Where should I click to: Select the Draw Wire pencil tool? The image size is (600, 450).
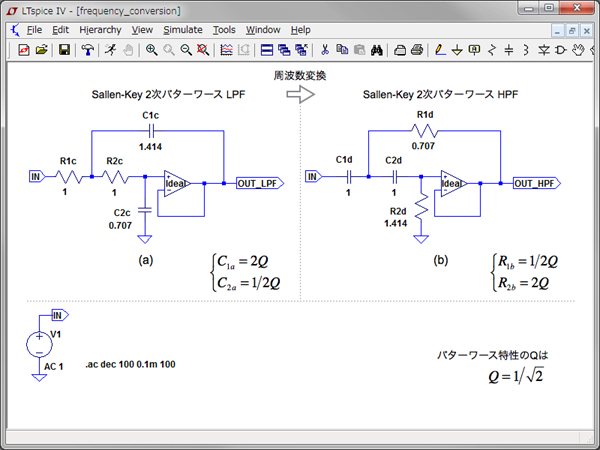point(440,49)
